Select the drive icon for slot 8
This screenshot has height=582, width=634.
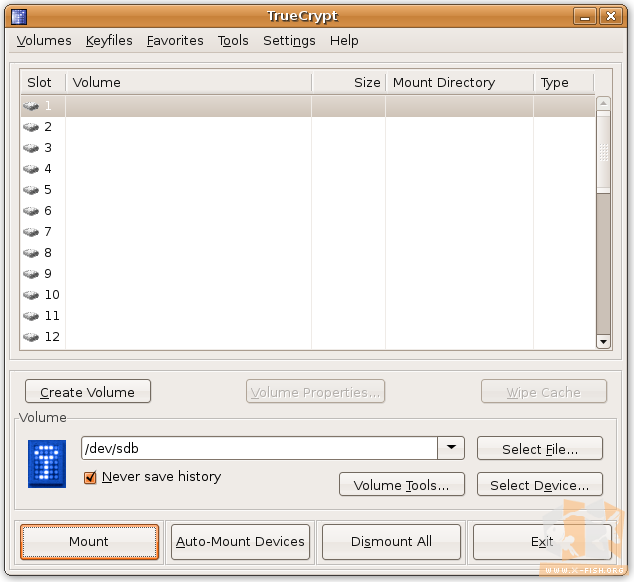coord(31,253)
